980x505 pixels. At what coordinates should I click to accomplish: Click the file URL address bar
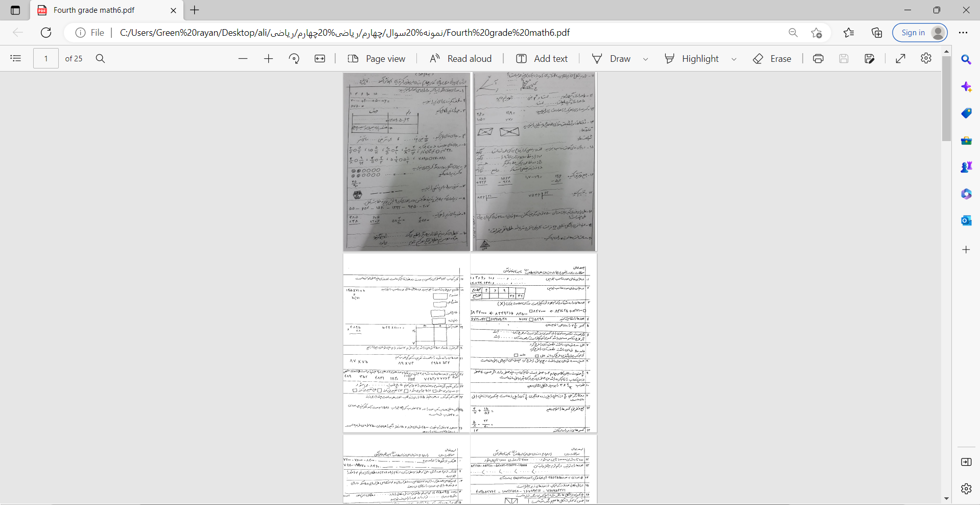pyautogui.click(x=345, y=33)
